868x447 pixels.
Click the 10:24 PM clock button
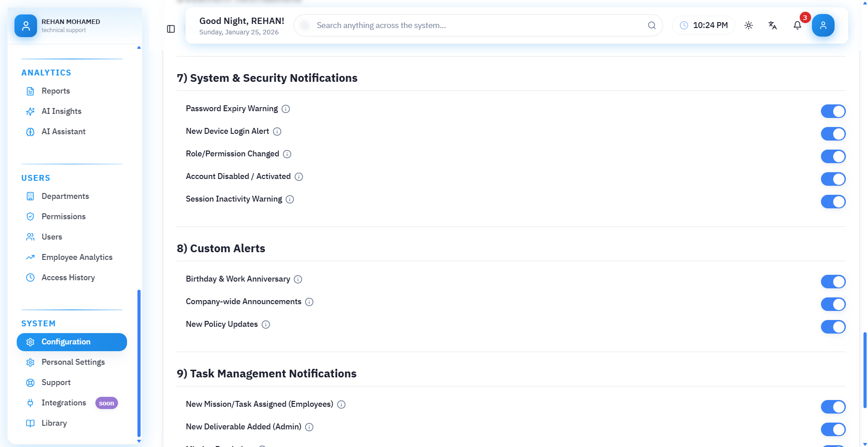pyautogui.click(x=703, y=25)
